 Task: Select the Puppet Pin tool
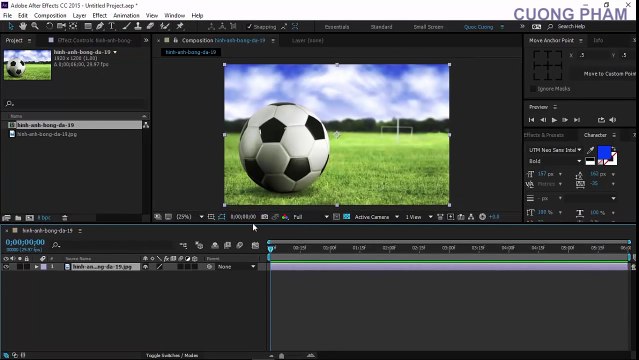click(x=179, y=26)
